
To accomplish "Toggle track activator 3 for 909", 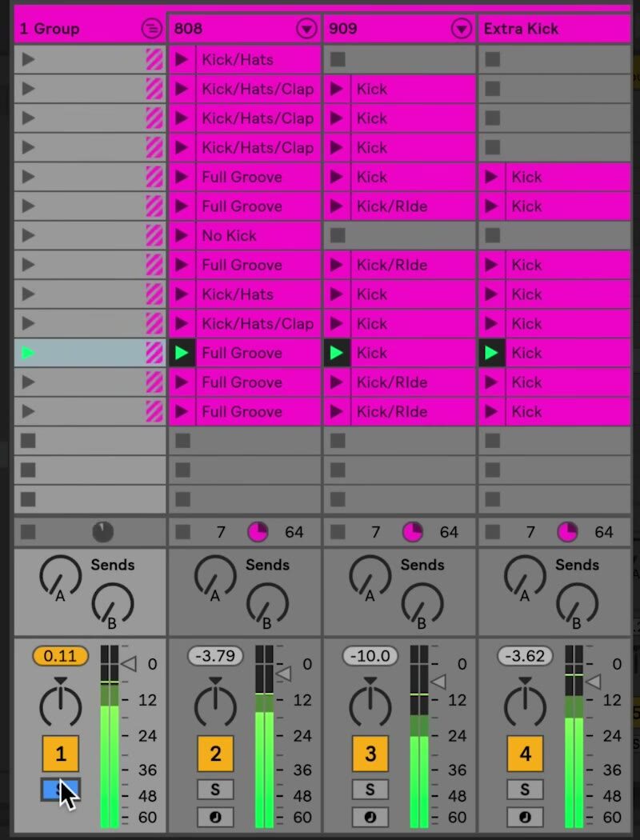I will [x=370, y=754].
